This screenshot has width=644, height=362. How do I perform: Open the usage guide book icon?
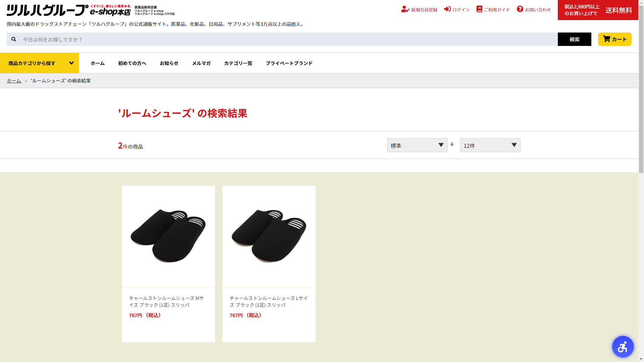tap(479, 9)
